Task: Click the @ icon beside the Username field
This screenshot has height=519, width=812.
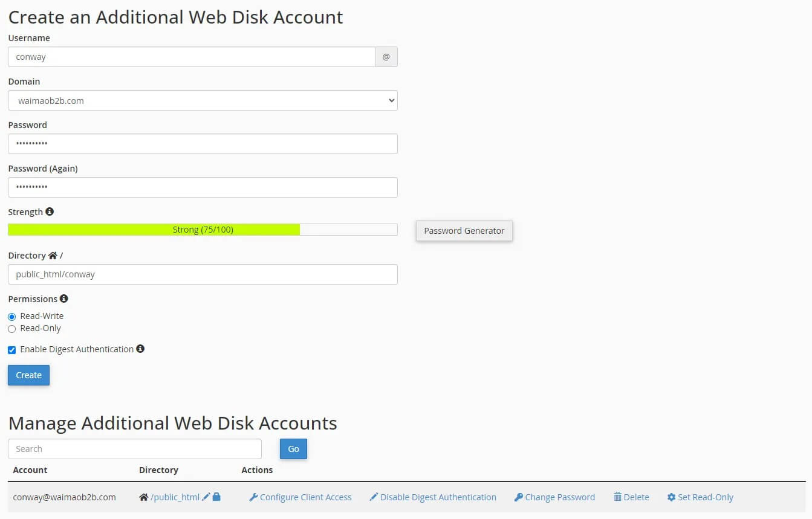Action: pyautogui.click(x=386, y=57)
